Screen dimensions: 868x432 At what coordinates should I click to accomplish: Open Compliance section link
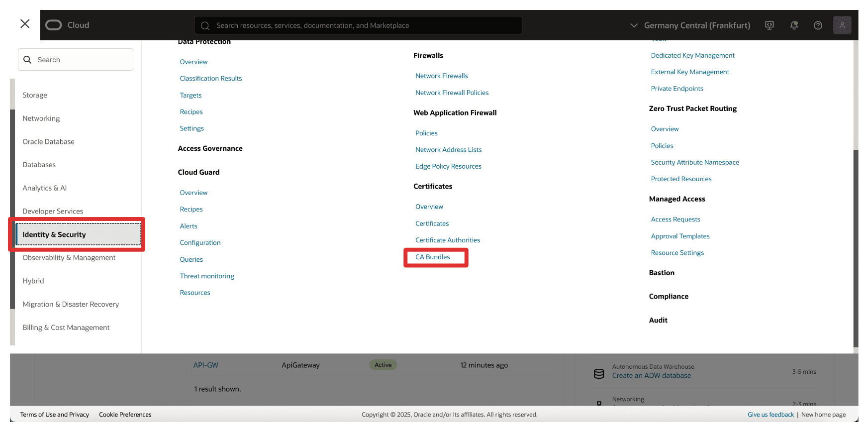coord(669,296)
